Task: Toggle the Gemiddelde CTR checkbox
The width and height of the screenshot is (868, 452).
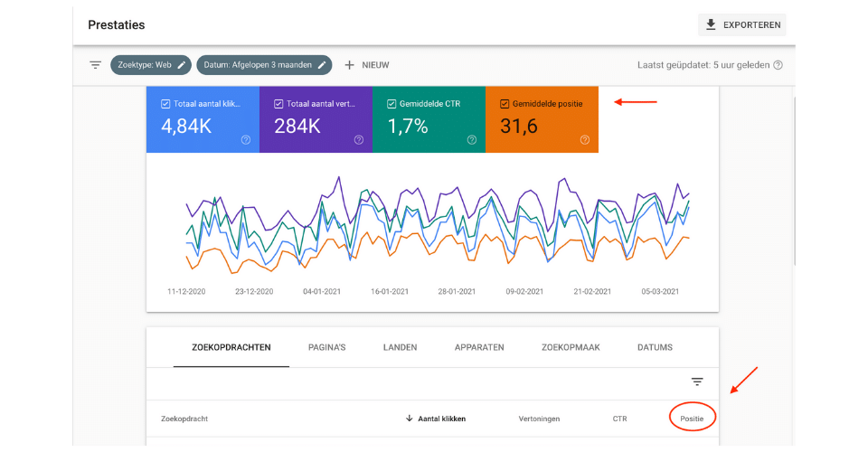Action: [392, 104]
